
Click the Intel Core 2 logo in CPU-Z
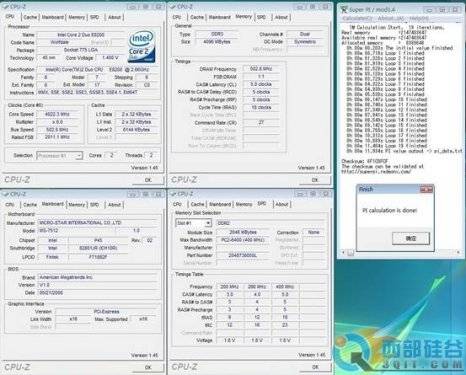click(142, 47)
